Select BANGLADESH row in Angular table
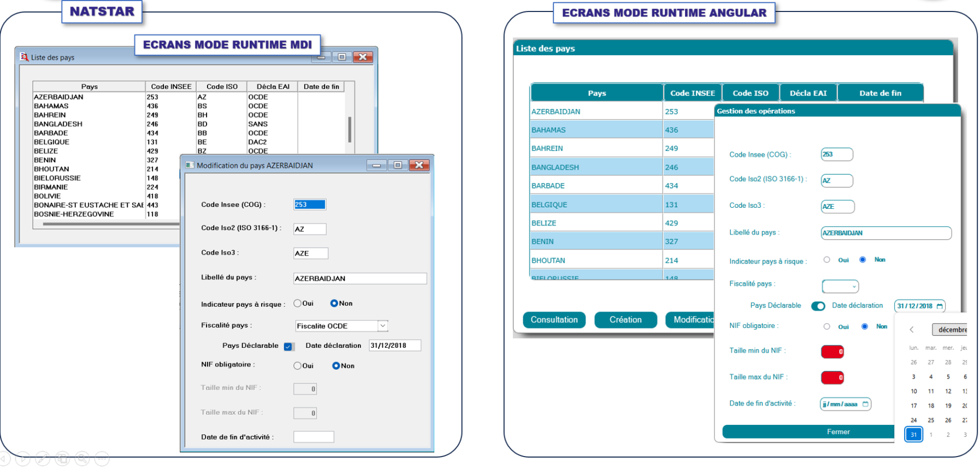980x468 pixels. pyautogui.click(x=622, y=167)
